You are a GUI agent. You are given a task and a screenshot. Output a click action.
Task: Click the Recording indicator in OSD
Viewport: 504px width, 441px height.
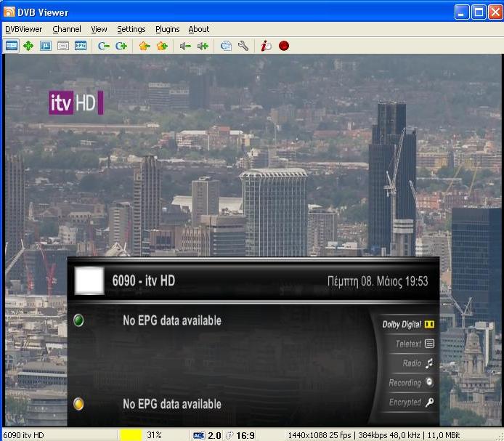(411, 382)
